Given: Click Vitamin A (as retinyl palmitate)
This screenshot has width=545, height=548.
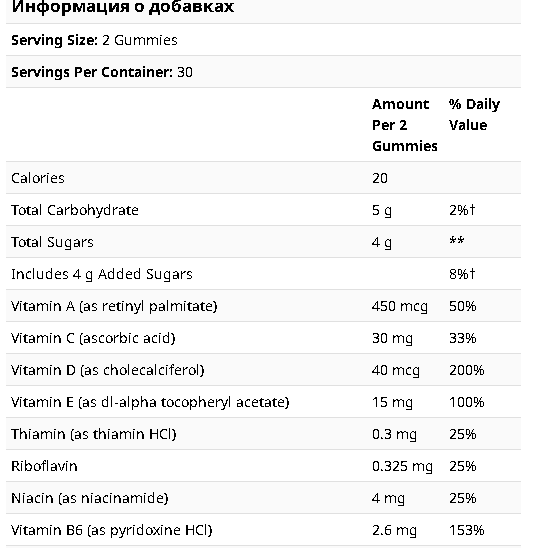Looking at the screenshot, I should click(x=114, y=306).
